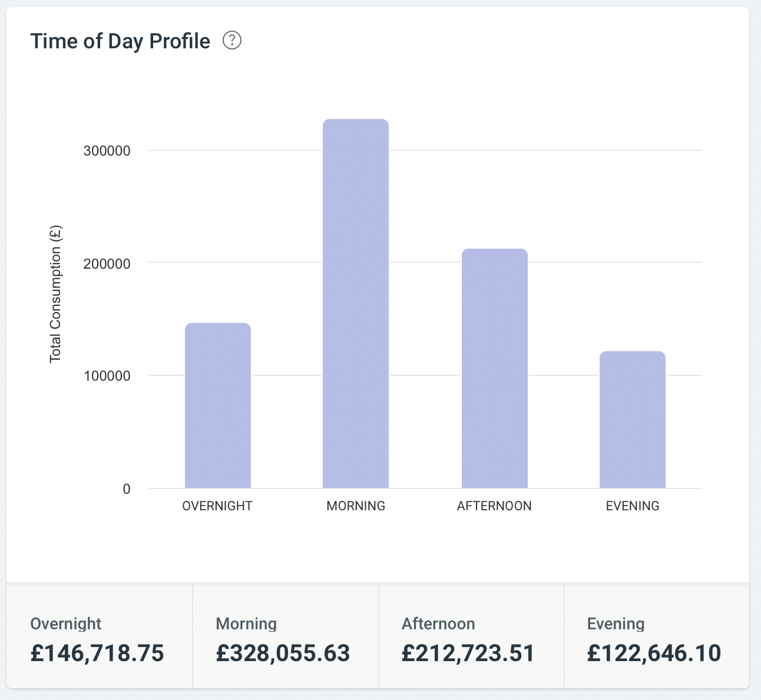Click the help question mark icon
761x700 pixels.
point(232,41)
